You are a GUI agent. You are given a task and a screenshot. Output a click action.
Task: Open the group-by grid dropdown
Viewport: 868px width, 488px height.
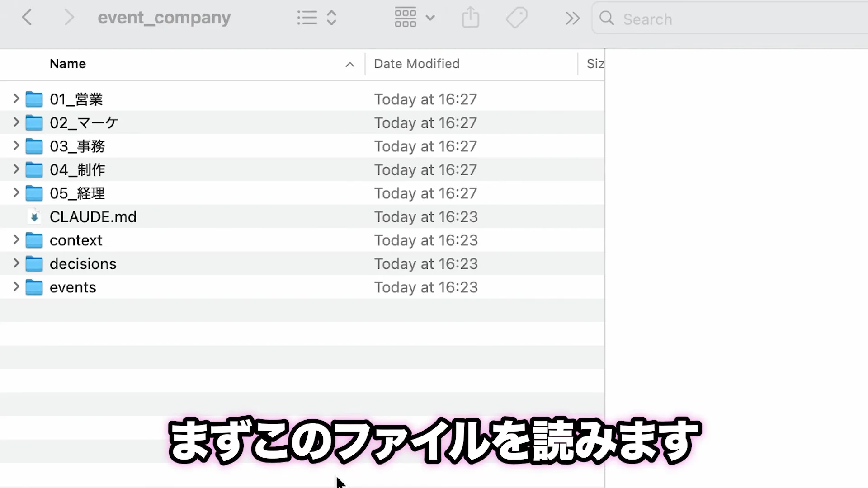pos(414,18)
